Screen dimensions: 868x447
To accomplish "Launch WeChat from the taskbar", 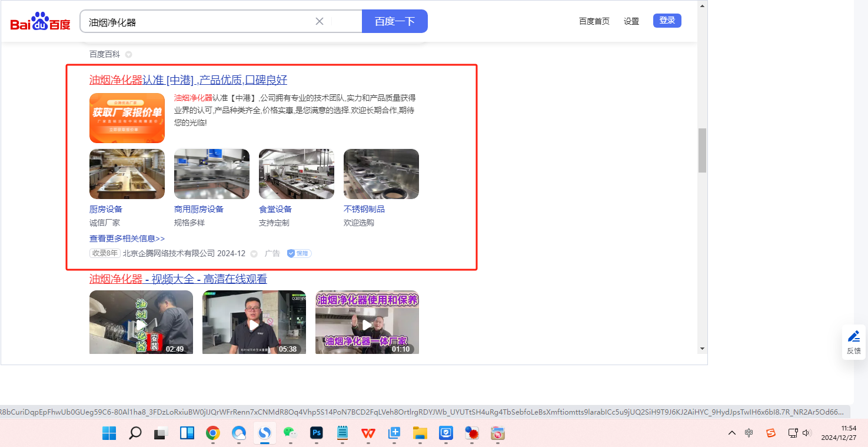I will [290, 433].
